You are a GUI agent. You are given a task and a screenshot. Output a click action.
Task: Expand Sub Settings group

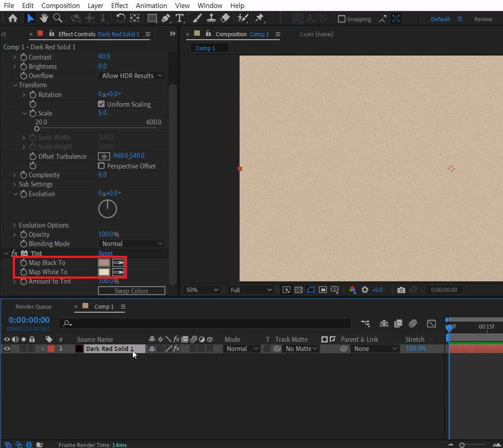pos(15,184)
